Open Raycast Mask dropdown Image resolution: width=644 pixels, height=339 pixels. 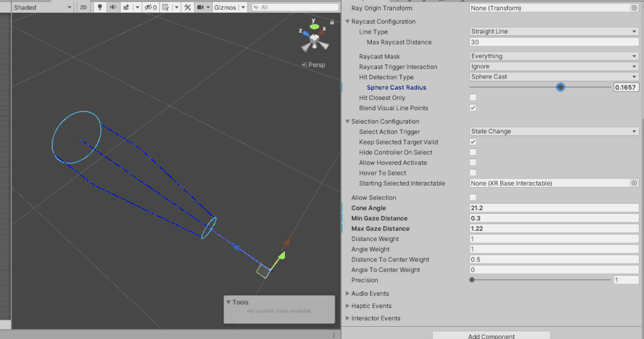554,56
